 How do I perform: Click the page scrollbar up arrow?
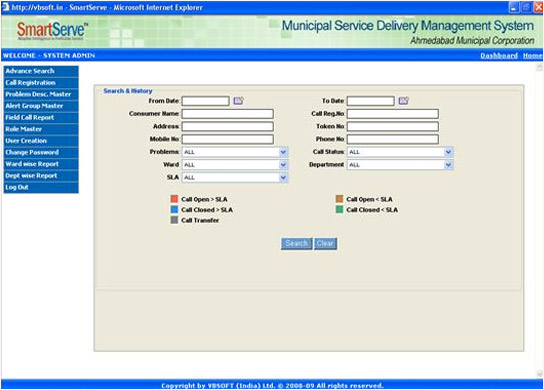click(539, 68)
